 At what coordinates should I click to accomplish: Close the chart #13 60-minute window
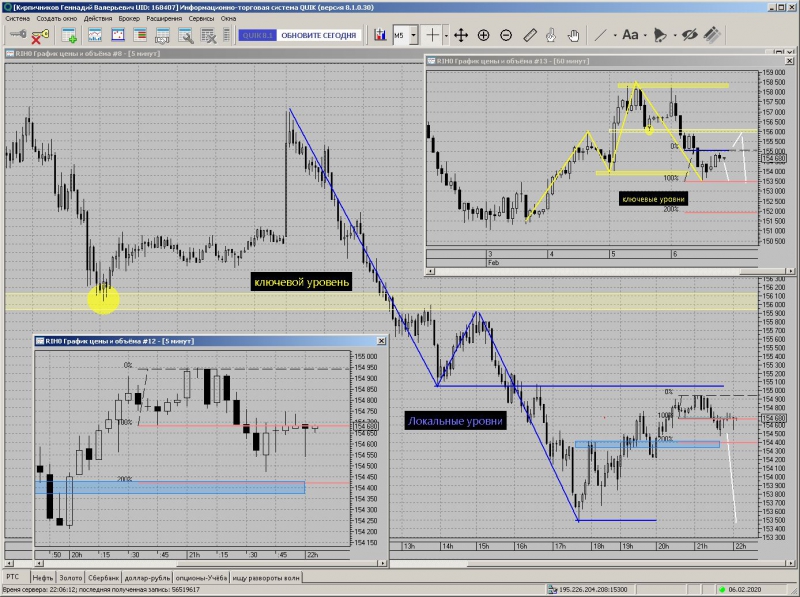(x=789, y=61)
